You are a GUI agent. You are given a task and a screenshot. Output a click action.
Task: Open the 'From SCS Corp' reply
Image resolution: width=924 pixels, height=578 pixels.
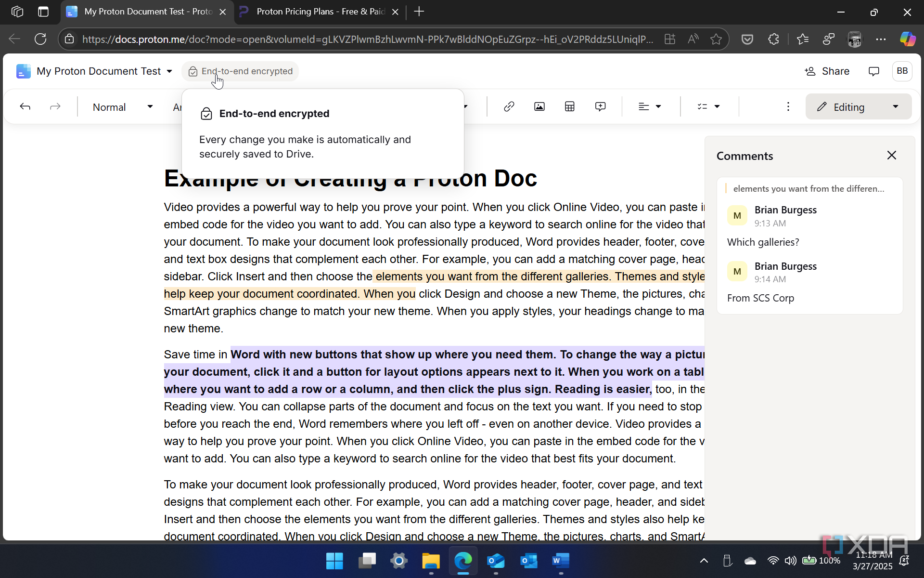click(x=760, y=298)
